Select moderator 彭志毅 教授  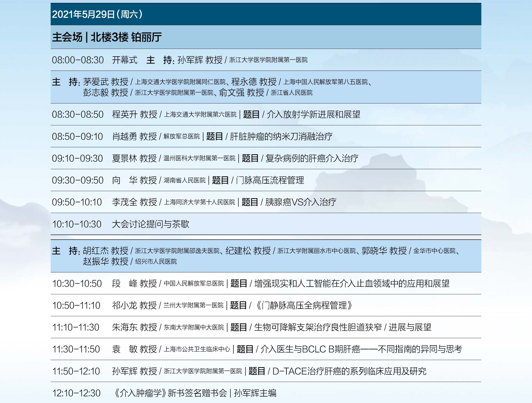106,93
